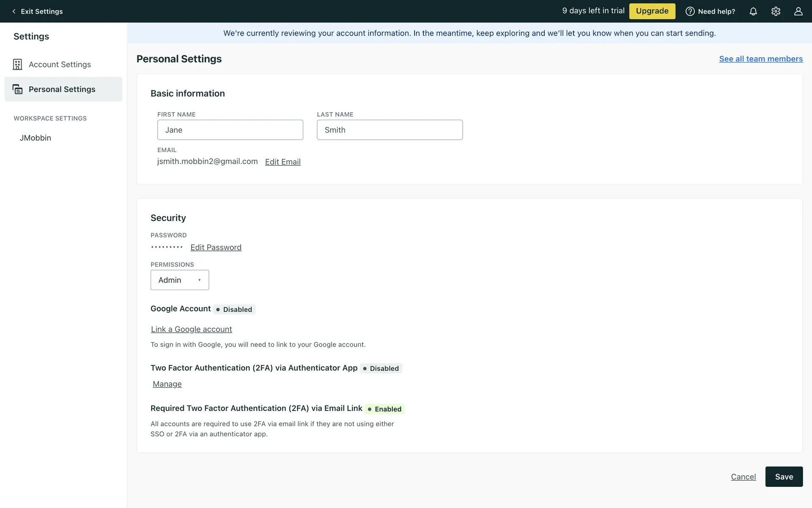Open See all team members link
812x508 pixels.
760,59
